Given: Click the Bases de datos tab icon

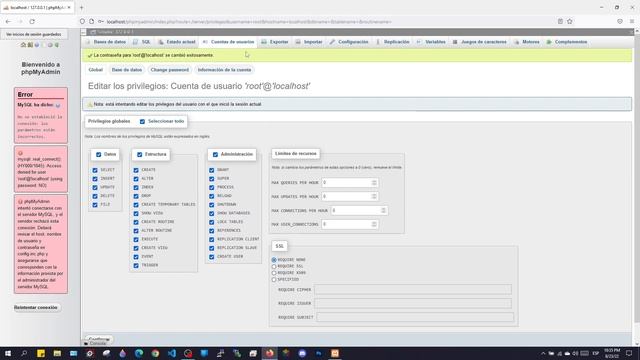Looking at the screenshot, I should tap(88, 42).
